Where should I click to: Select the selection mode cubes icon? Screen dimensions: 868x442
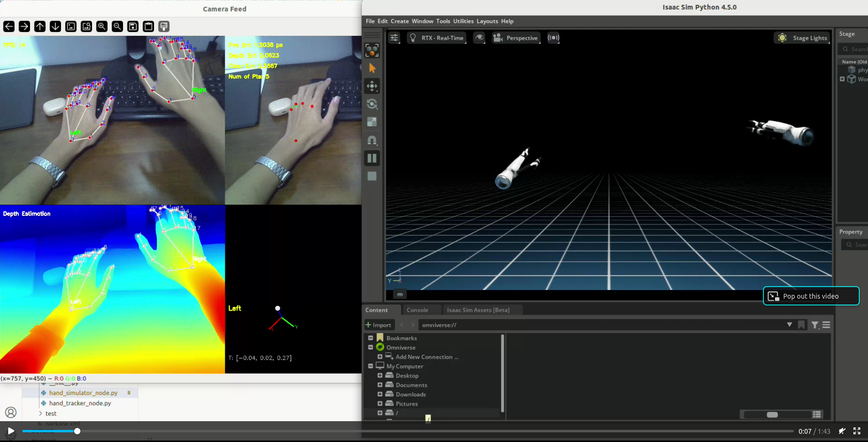pos(372,50)
